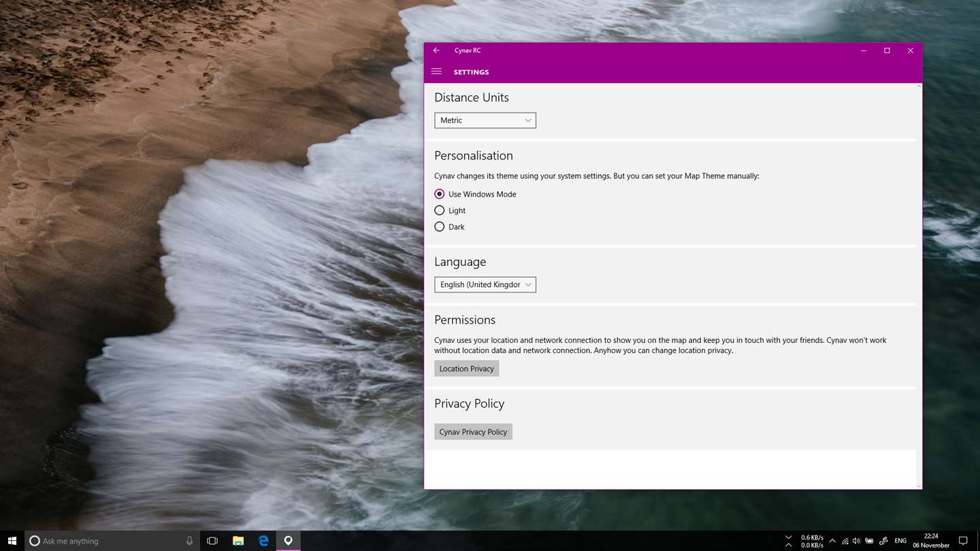View the Cynav Privacy Policy
980x551 pixels.
473,432
